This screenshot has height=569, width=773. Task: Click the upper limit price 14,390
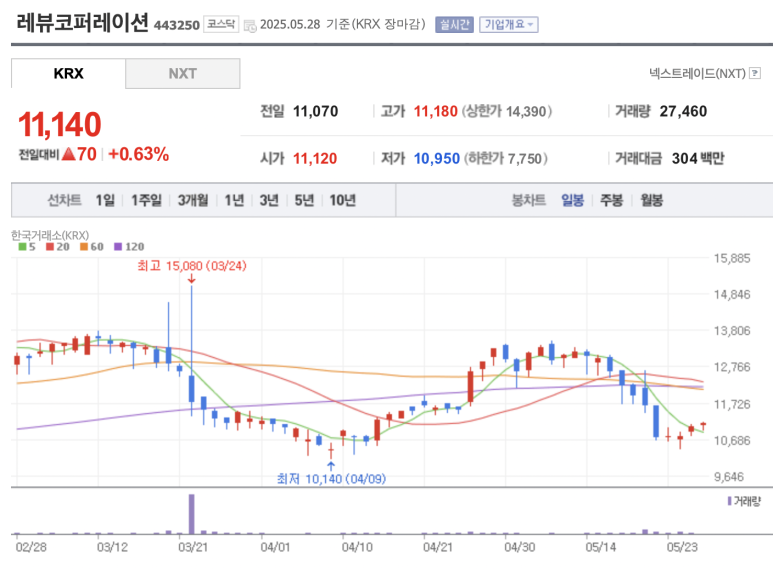526,112
